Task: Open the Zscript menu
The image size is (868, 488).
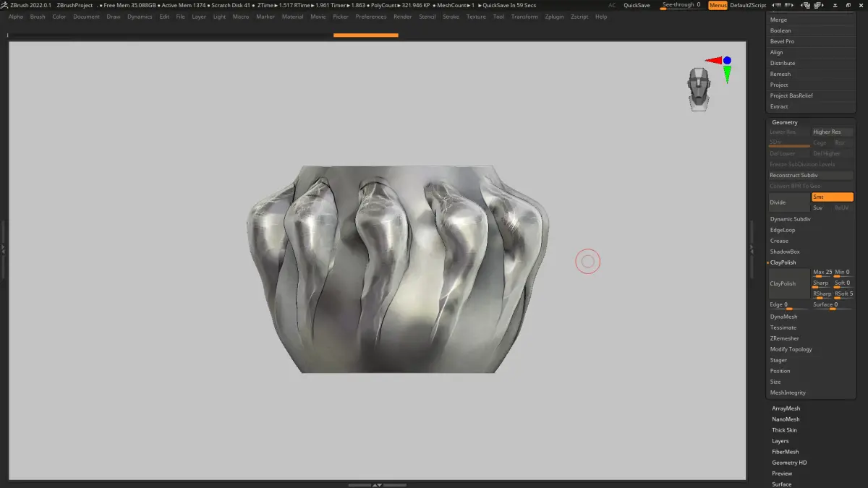Action: click(x=579, y=17)
